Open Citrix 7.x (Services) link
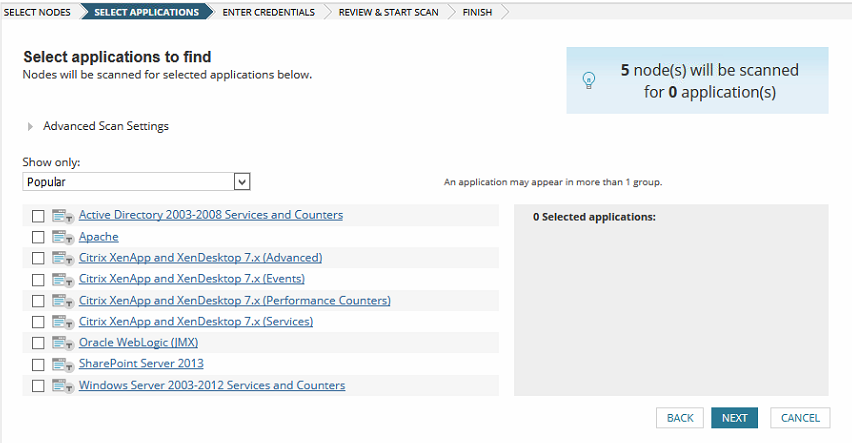Screen dimensions: 852x443 [x=196, y=322]
